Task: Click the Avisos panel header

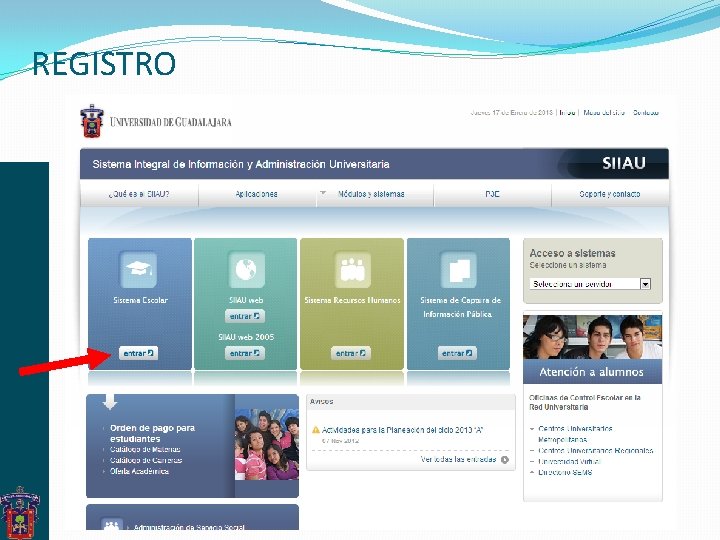Action: 411,402
